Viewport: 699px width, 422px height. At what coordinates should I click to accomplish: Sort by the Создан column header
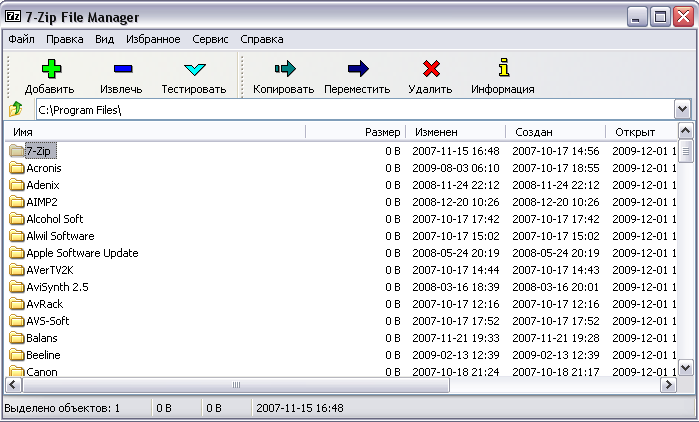[x=556, y=132]
